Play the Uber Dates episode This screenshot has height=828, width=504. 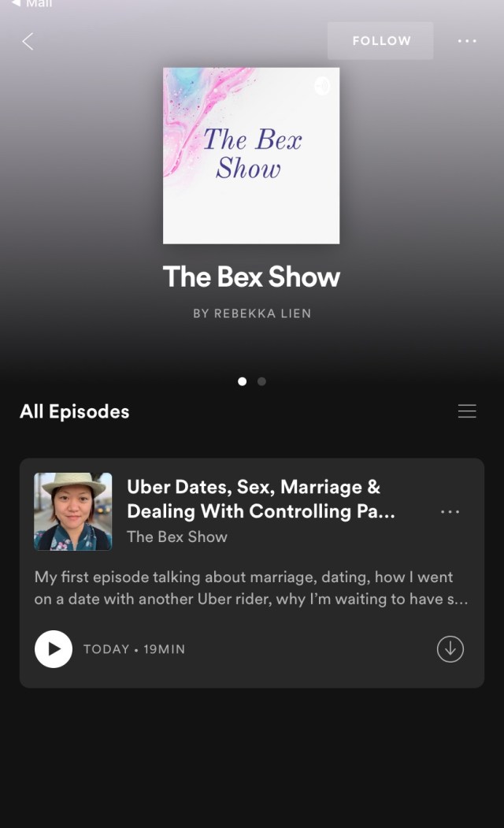click(54, 649)
